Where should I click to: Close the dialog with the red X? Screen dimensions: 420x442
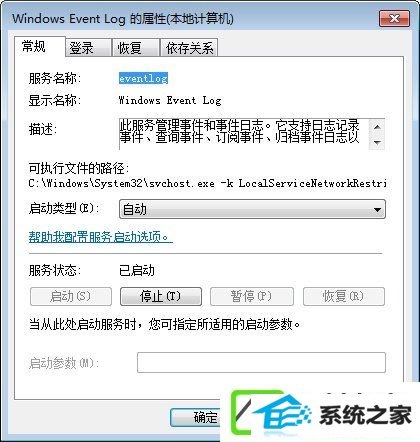[x=394, y=18]
